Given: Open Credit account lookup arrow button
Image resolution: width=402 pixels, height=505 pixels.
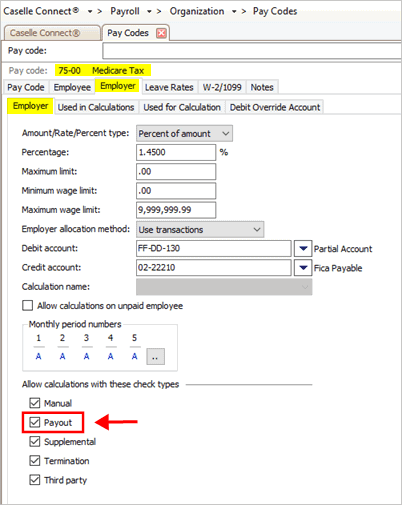Looking at the screenshot, I should [x=303, y=268].
